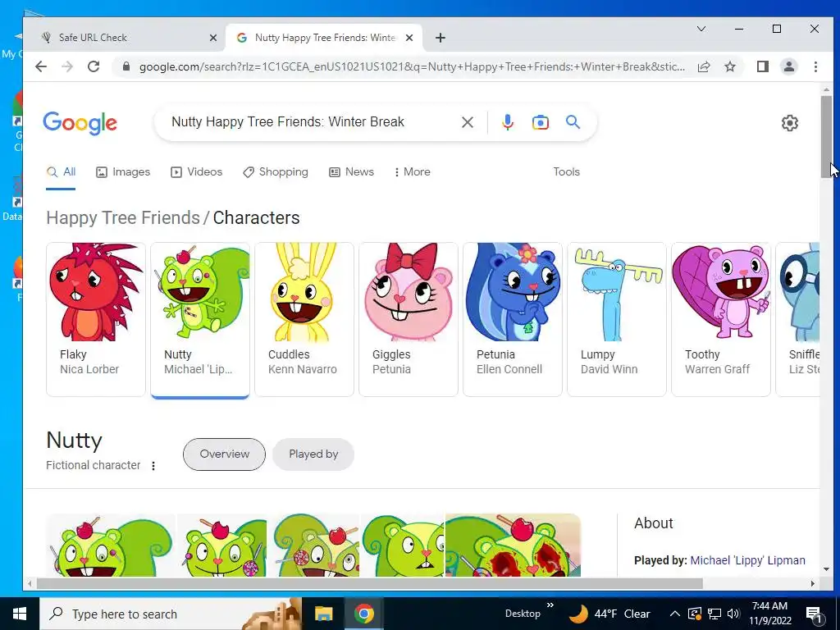Select the Petunia character card
This screenshot has width=840, height=630.
tap(513, 319)
